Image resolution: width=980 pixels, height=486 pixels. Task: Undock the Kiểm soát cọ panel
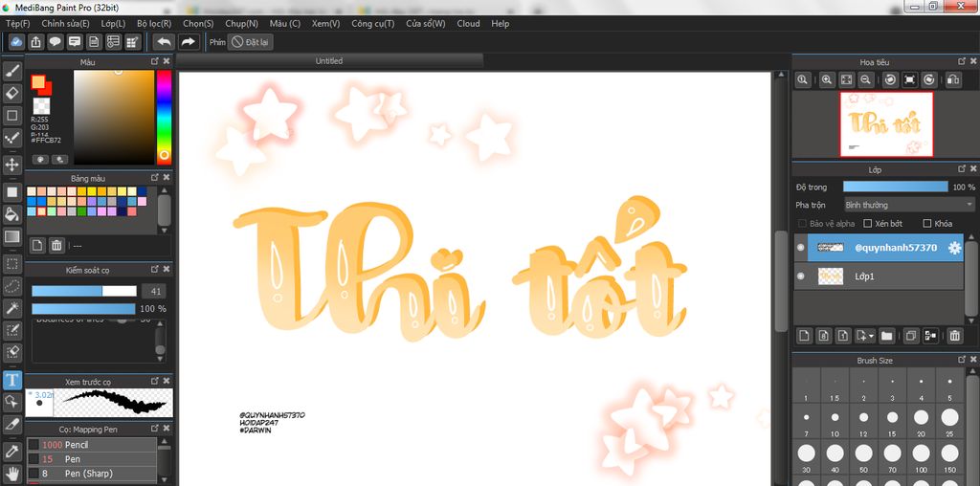click(x=155, y=269)
